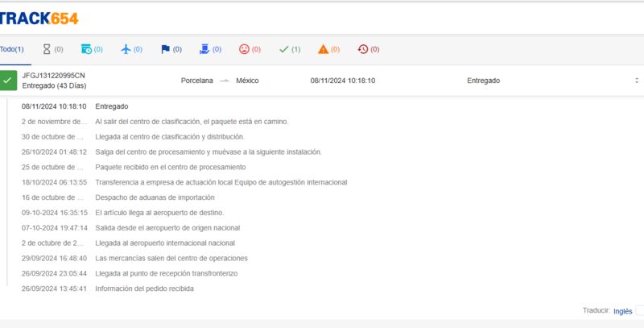Click 'Transferencia a empresa de actuación local' event

coord(221,182)
